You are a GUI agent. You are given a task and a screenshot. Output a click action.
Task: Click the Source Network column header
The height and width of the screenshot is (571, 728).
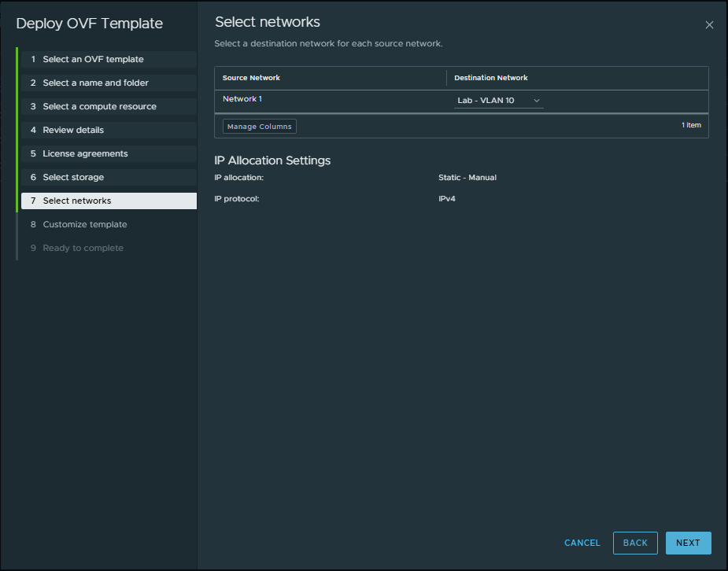click(x=252, y=78)
